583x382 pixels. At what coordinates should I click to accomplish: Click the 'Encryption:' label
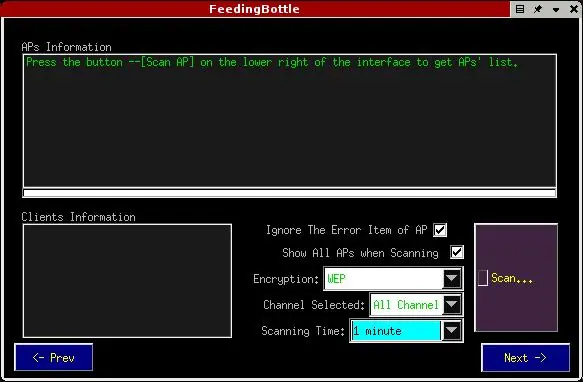[x=286, y=279]
